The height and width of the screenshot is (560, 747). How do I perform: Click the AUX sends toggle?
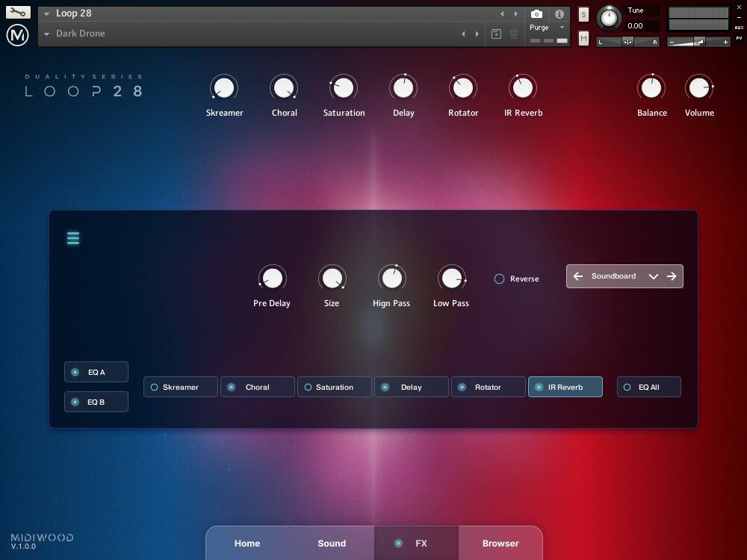(739, 28)
